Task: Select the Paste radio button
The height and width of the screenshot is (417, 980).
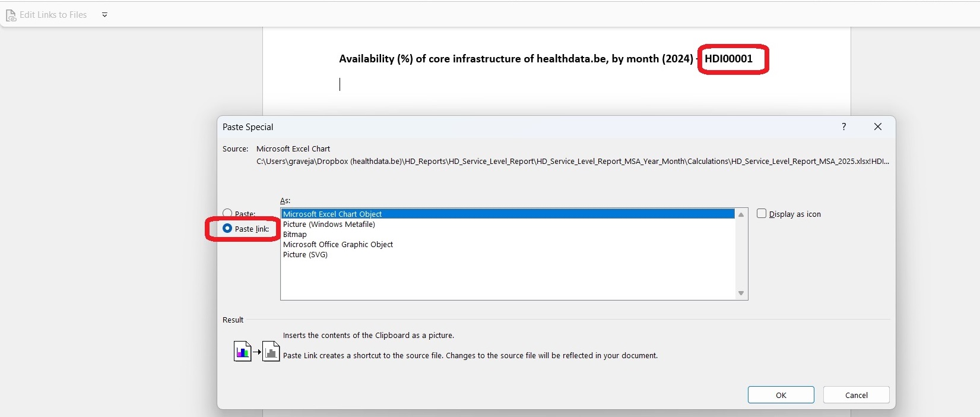Action: (227, 213)
